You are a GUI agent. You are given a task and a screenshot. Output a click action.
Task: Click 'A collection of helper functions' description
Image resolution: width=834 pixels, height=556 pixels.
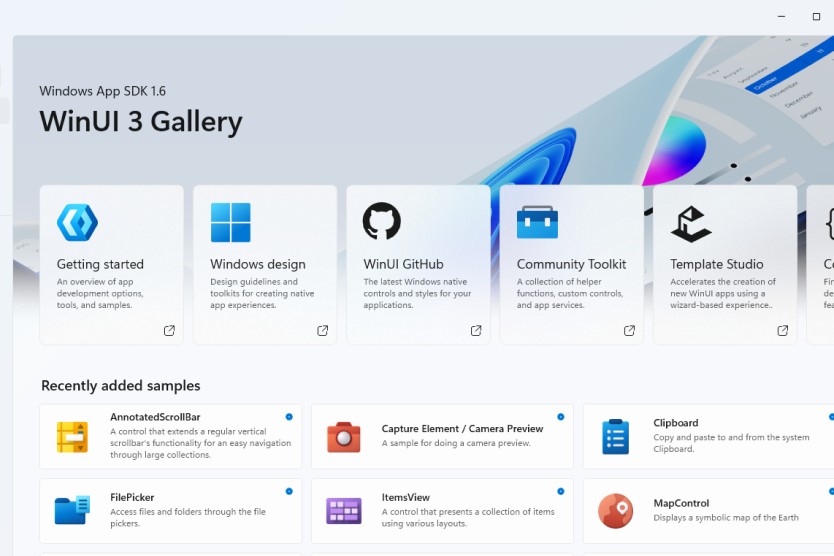[x=570, y=293]
